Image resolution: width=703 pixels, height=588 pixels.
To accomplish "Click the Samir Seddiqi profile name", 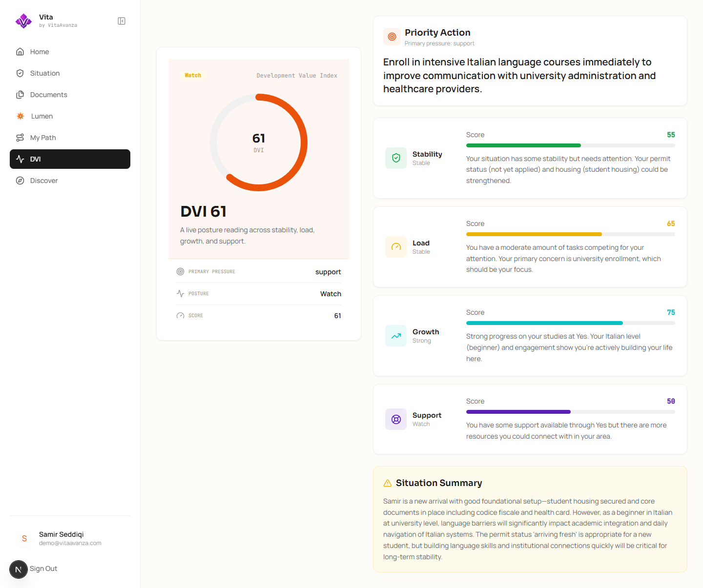I will click(x=62, y=534).
